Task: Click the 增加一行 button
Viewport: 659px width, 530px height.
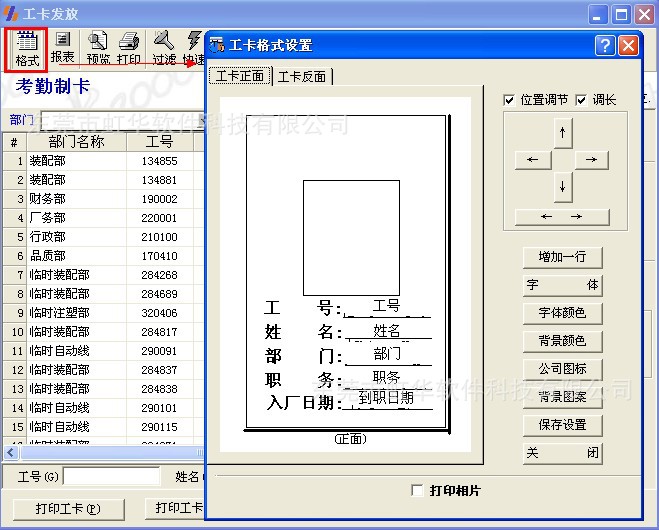Action: click(x=563, y=257)
